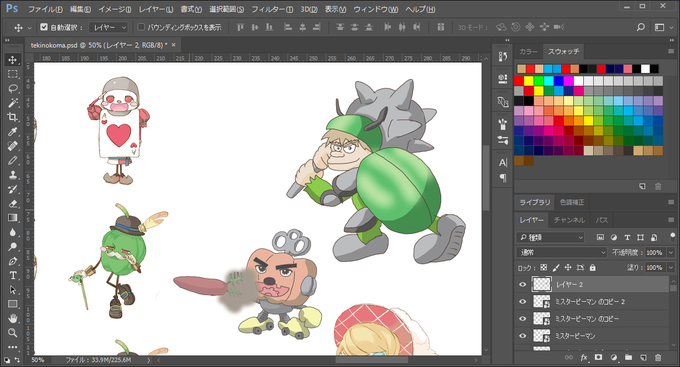This screenshot has height=367, width=680.
Task: Select the Magic Wand tool
Action: click(13, 102)
